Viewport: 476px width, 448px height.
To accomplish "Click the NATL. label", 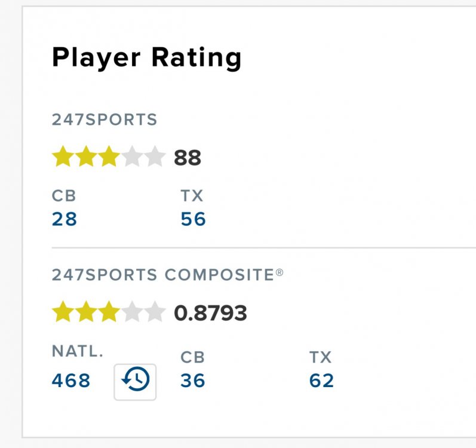I will [x=78, y=352].
